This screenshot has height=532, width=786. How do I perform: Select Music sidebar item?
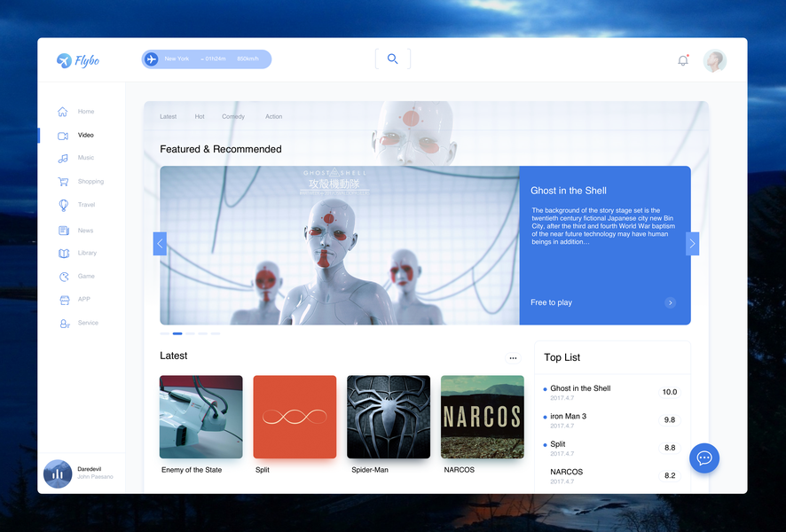pyautogui.click(x=86, y=158)
